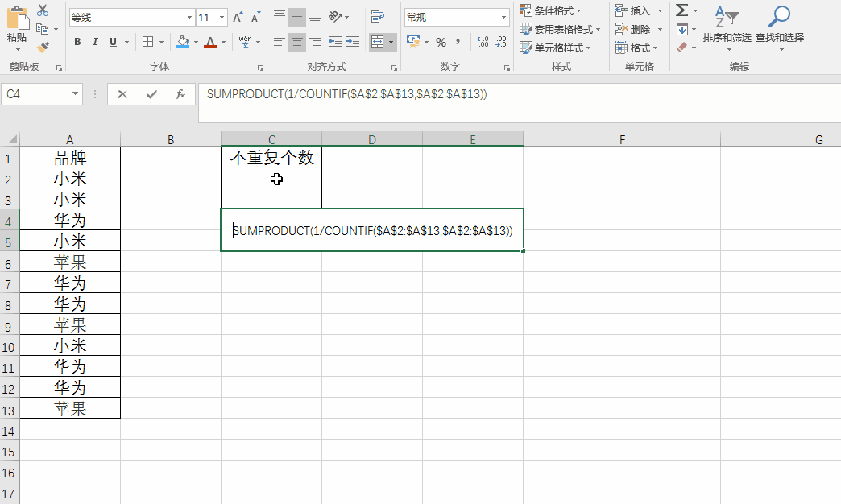Open the Number (数字) dialog launcher

click(507, 68)
